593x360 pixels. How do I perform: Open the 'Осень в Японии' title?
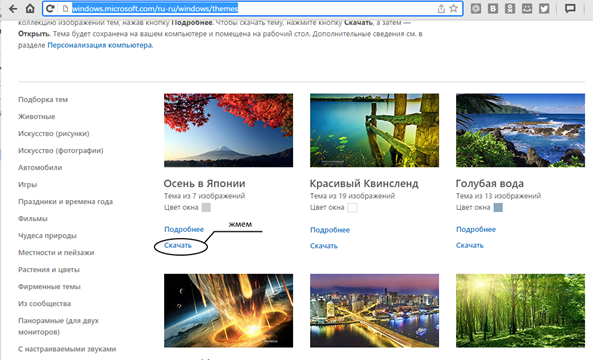[x=204, y=183]
